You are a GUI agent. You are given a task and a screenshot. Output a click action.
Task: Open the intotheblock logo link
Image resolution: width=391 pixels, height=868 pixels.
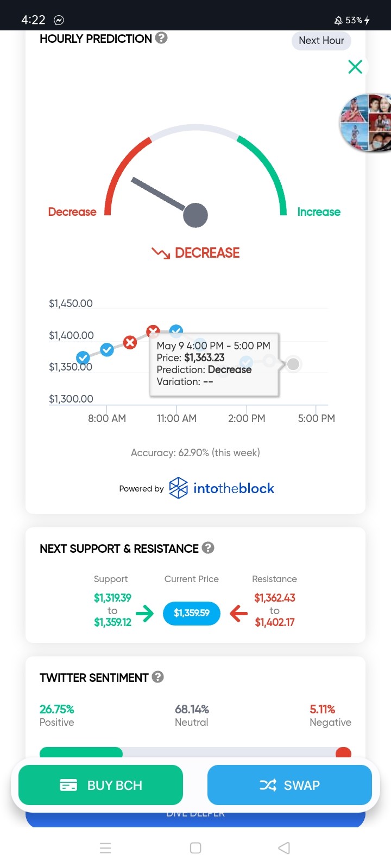[x=222, y=488]
